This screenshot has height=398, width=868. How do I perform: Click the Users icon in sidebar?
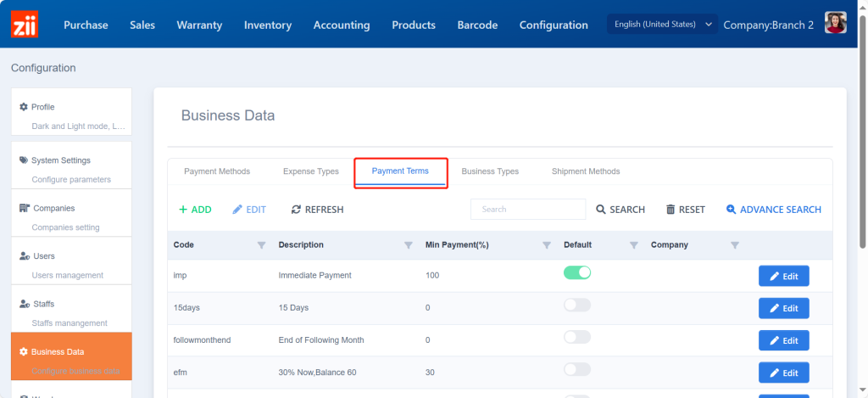click(x=25, y=256)
